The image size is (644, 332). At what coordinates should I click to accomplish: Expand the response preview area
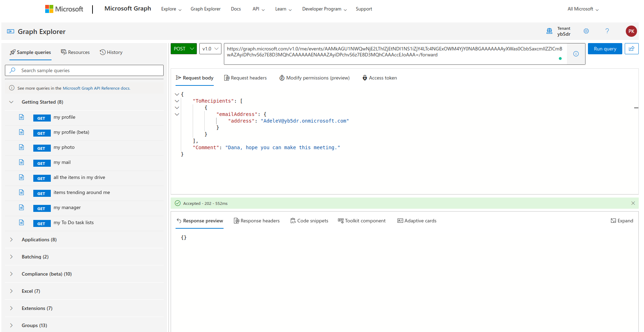[x=622, y=221]
